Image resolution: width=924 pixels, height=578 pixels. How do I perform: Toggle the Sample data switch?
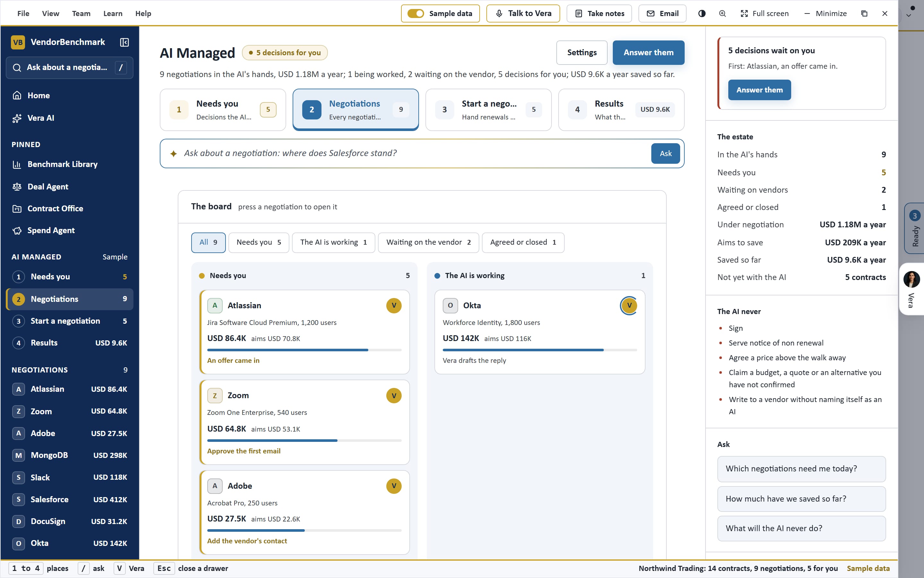point(415,13)
